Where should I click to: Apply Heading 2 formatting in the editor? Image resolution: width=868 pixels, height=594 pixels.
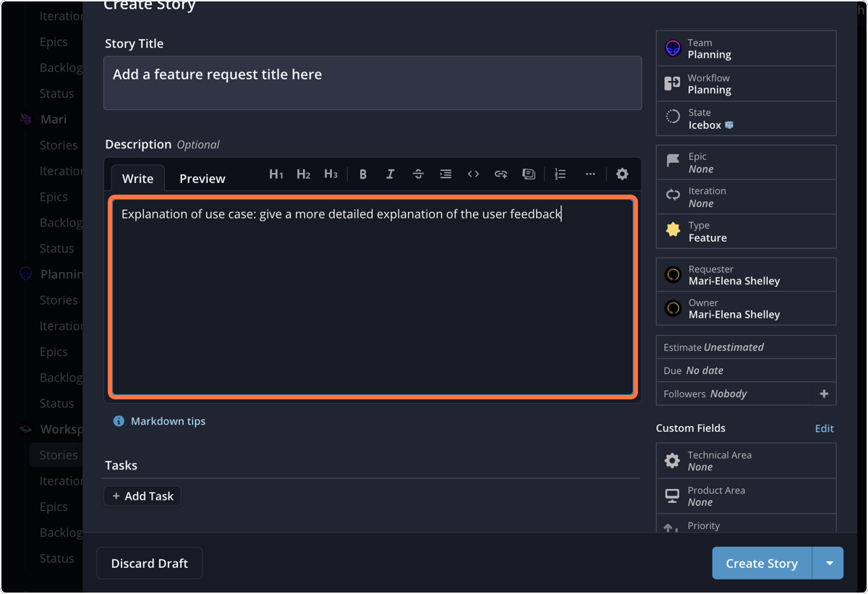pos(303,174)
